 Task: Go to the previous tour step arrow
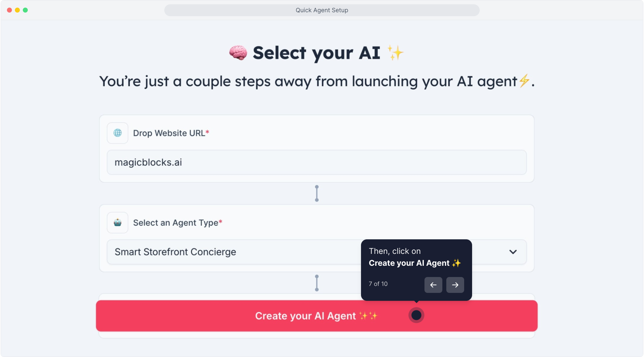coord(433,285)
